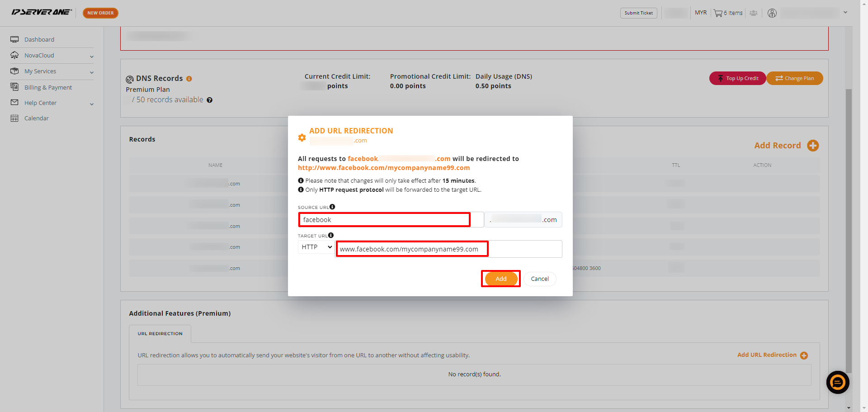
Task: Click the No record(s) found text
Action: coord(474,374)
